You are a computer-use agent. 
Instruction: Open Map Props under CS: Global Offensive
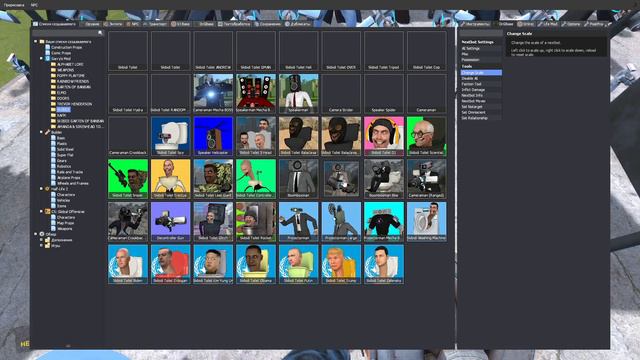point(65,223)
